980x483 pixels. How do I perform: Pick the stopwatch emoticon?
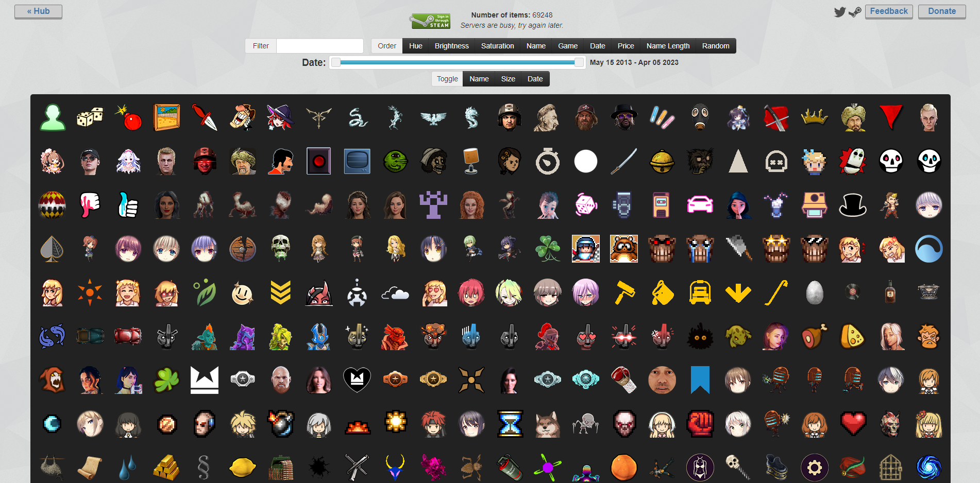(x=548, y=161)
